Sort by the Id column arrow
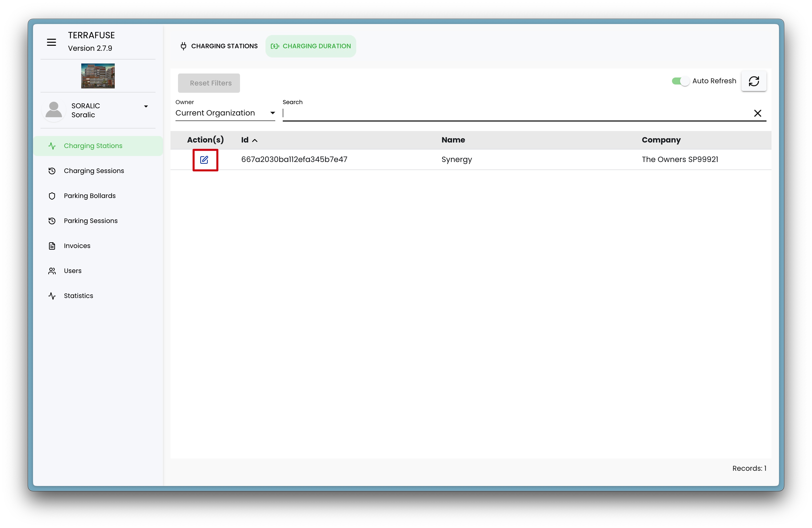The width and height of the screenshot is (812, 528). [255, 140]
